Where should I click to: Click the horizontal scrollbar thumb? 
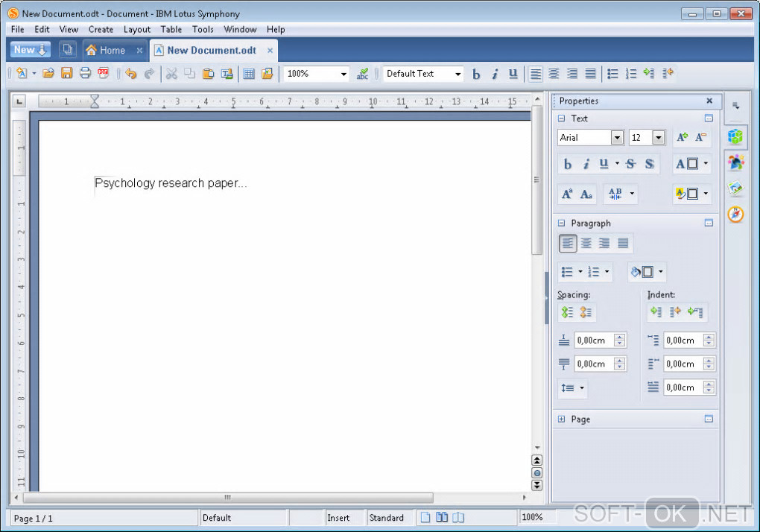click(x=228, y=498)
